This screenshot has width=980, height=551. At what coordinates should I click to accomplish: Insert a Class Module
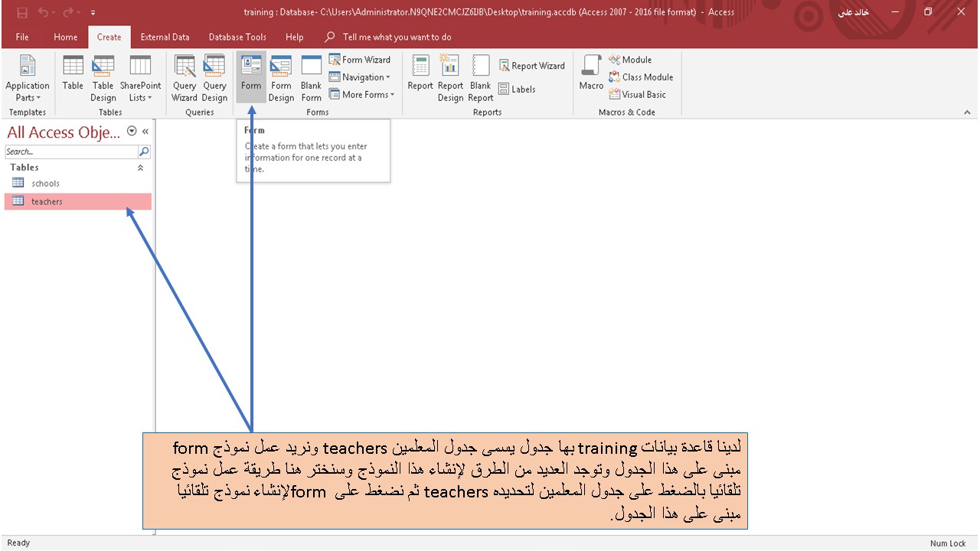coord(641,77)
